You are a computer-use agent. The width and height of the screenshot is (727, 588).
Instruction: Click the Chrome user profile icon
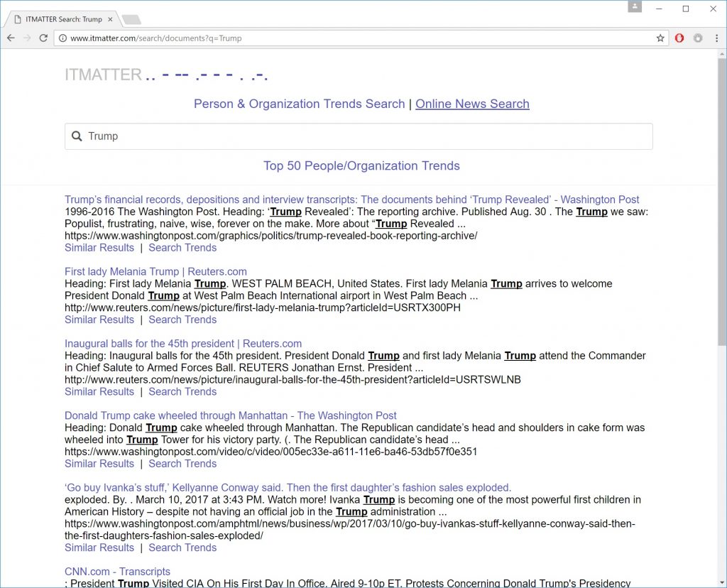coord(635,7)
